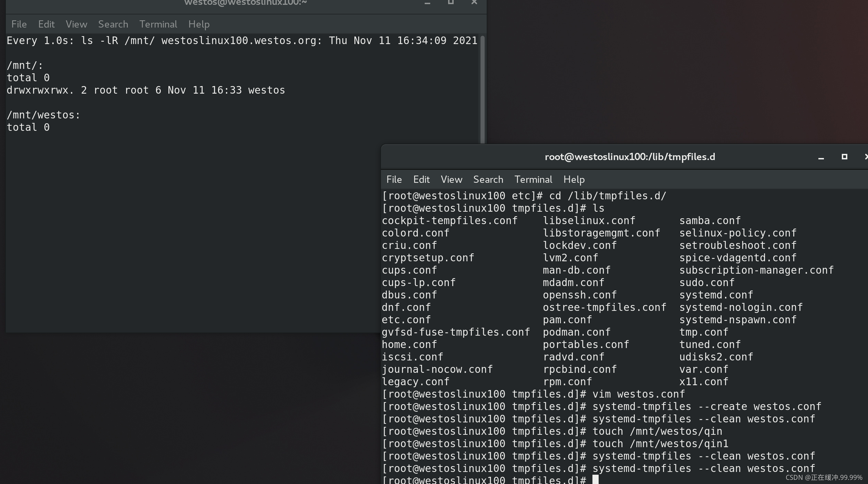This screenshot has width=868, height=484.
Task: Click ostree-tmpfiles.conf in ls output
Action: pos(604,307)
